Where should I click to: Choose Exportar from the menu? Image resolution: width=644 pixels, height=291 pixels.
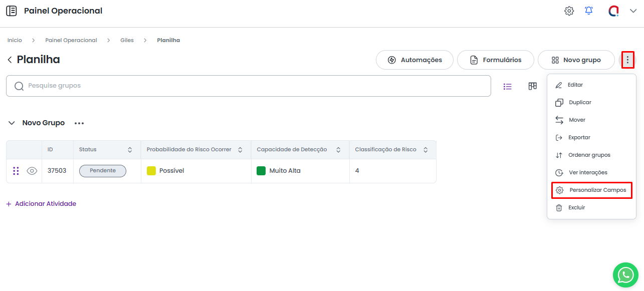pyautogui.click(x=579, y=137)
